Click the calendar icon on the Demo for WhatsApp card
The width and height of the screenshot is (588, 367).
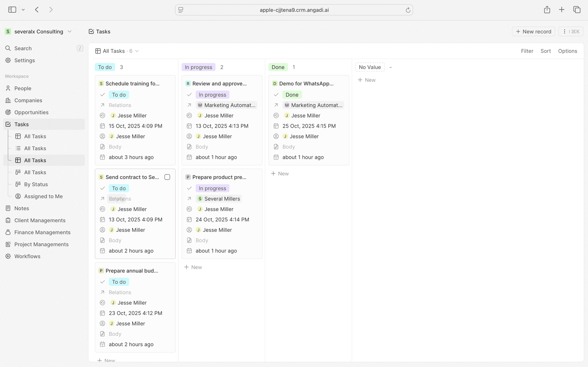click(x=276, y=126)
